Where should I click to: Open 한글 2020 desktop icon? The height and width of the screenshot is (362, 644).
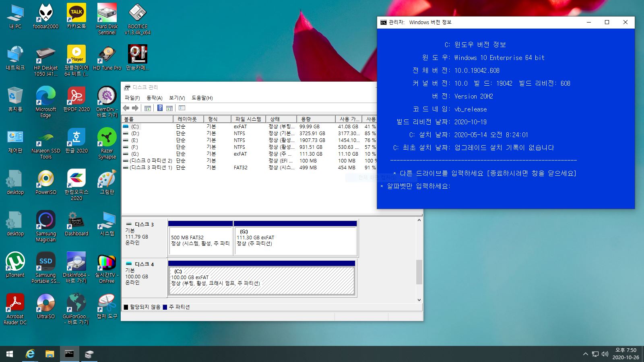(x=76, y=141)
